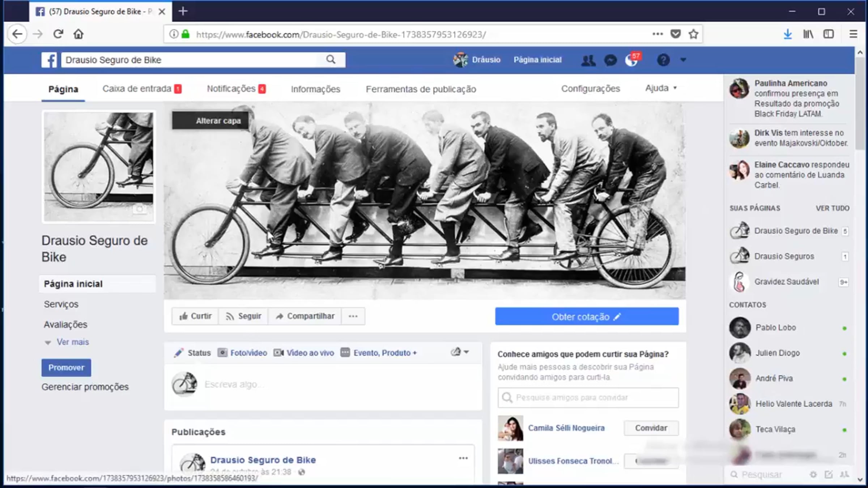Open notifications globe with 57 badge
868x488 pixels.
[631, 60]
